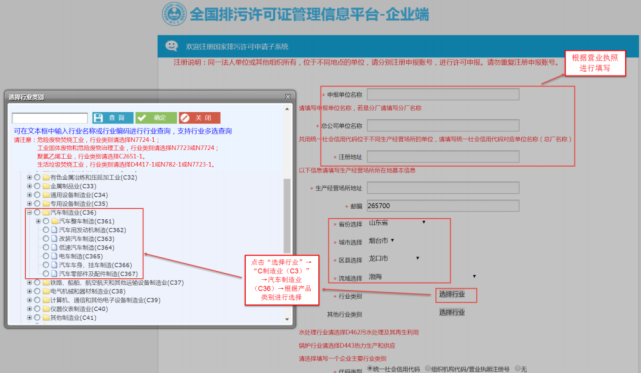Choose 低速汽车制造(C364) radio option
Screen dimensions: 641x373
[x=46, y=247]
